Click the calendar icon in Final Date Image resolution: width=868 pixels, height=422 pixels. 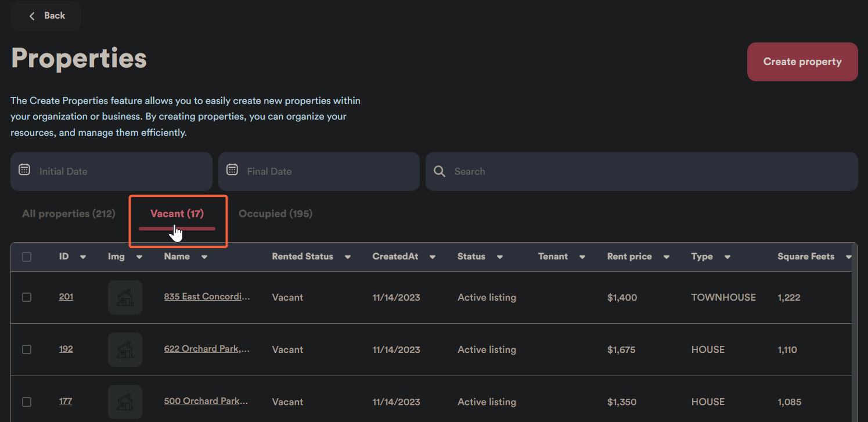tap(232, 170)
